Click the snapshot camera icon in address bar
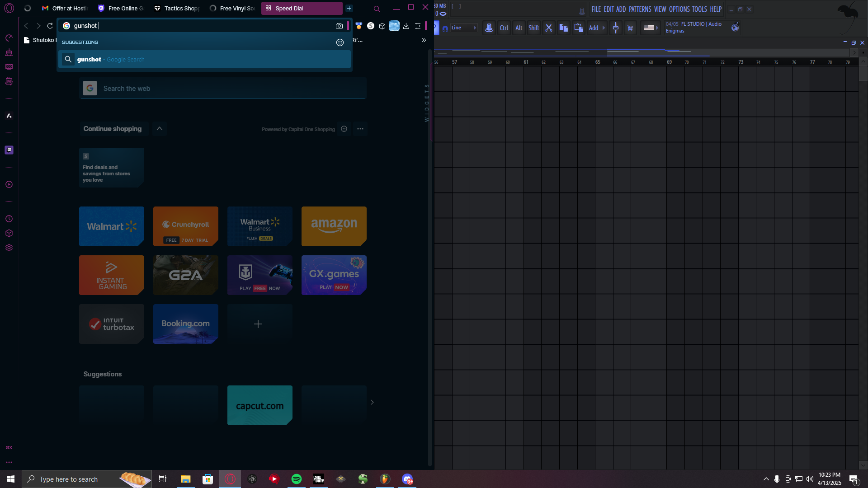The width and height of the screenshot is (868, 488). 339,26
